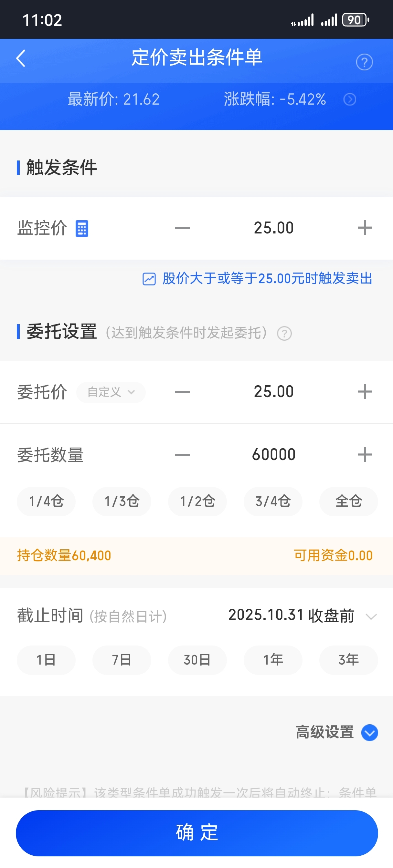Tap the back arrow icon
The image size is (393, 868).
(21, 58)
